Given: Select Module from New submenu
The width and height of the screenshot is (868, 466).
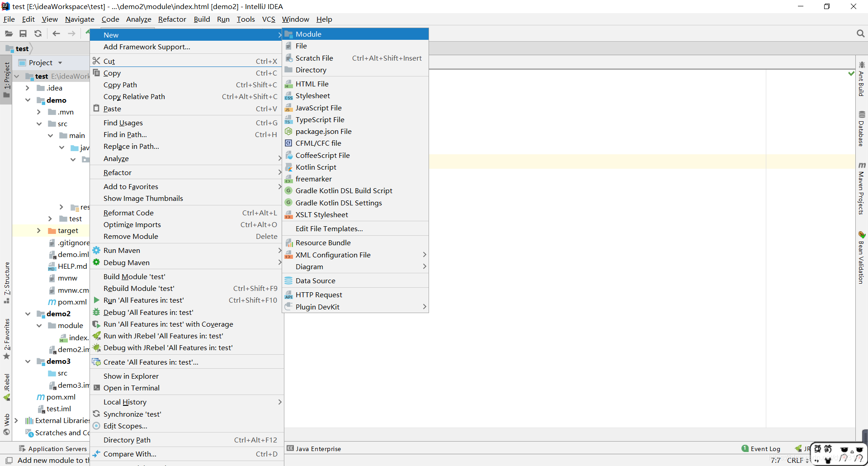Looking at the screenshot, I should click(355, 34).
